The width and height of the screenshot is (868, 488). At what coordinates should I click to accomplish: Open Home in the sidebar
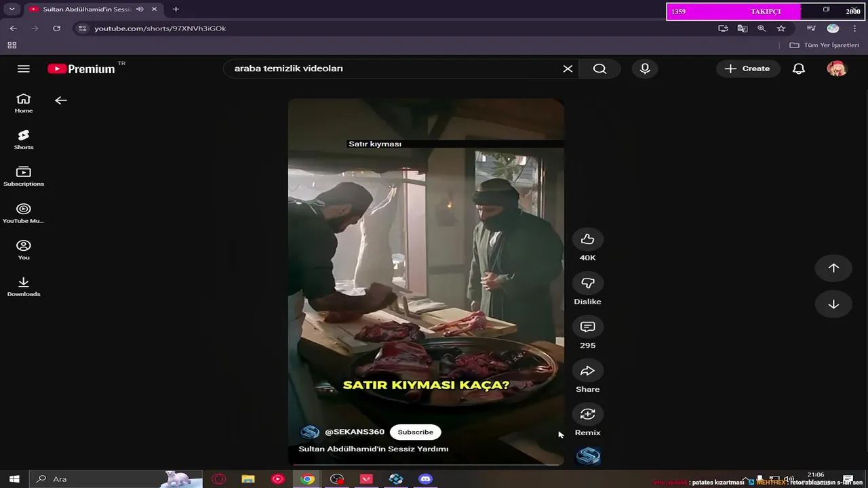24,103
